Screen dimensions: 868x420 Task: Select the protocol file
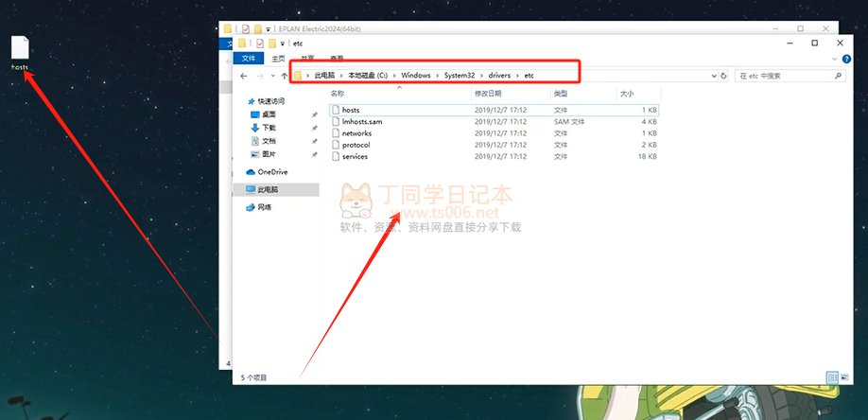click(356, 145)
